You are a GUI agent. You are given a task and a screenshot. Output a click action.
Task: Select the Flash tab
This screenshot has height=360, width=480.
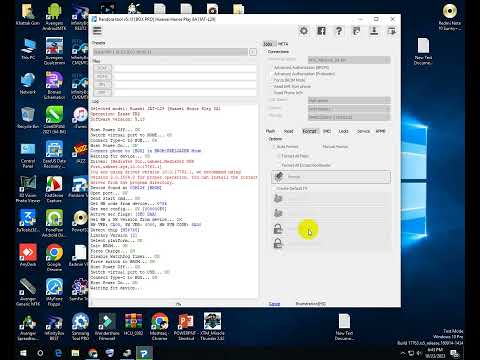270,131
